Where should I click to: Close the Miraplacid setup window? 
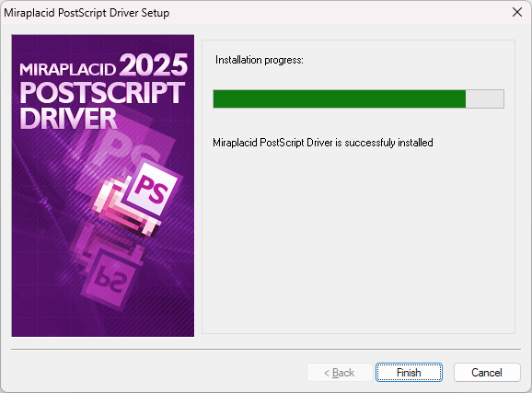coord(517,12)
